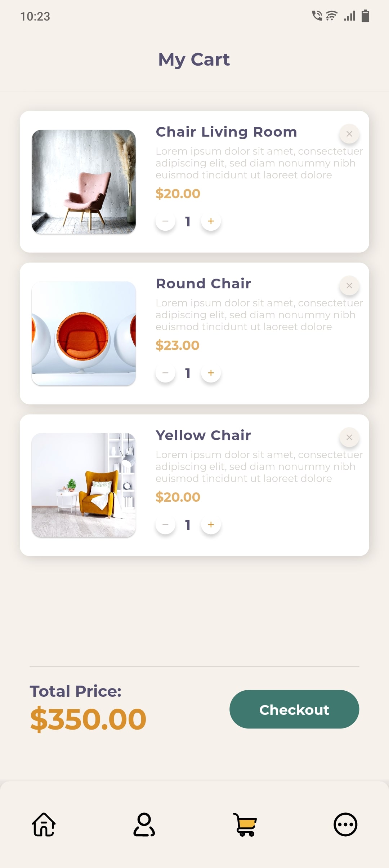Open the Home tab in bottom navigation
The image size is (389, 868).
pos(44,824)
